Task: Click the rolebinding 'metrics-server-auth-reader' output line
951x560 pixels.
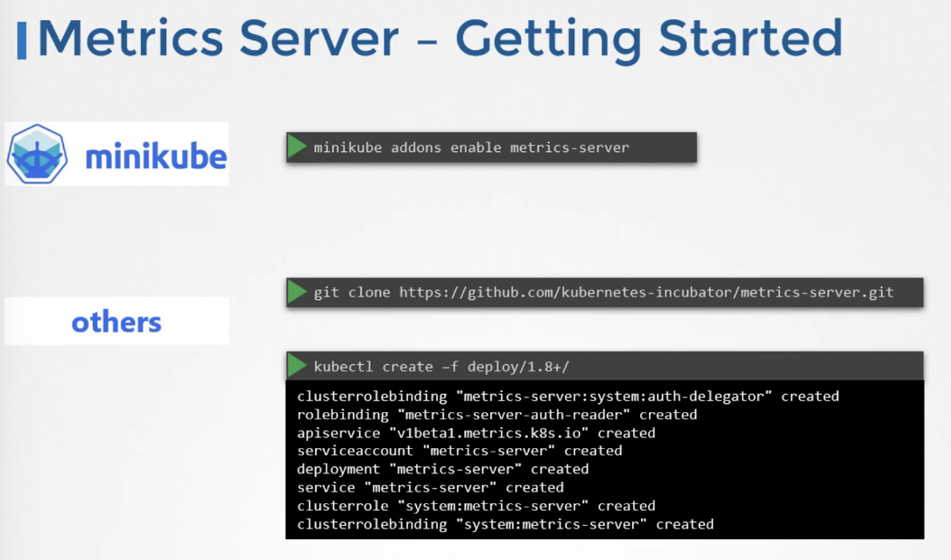Action: [497, 415]
